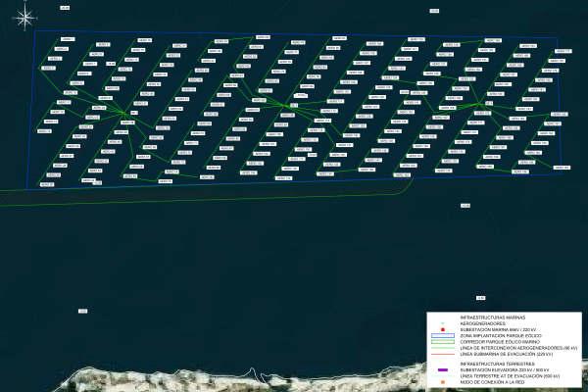Click the red submarine evacuation line sample
The image size is (588, 392).
(x=443, y=354)
